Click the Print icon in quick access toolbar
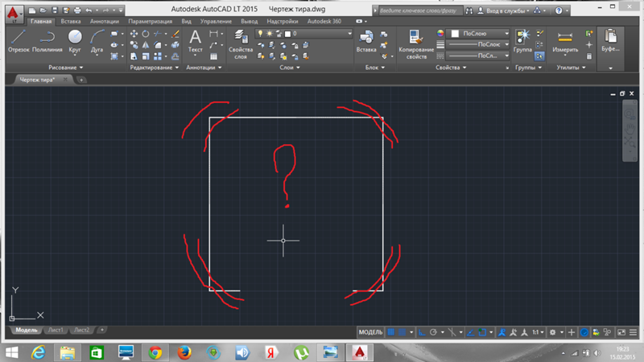The width and height of the screenshot is (644, 362). coord(77,10)
